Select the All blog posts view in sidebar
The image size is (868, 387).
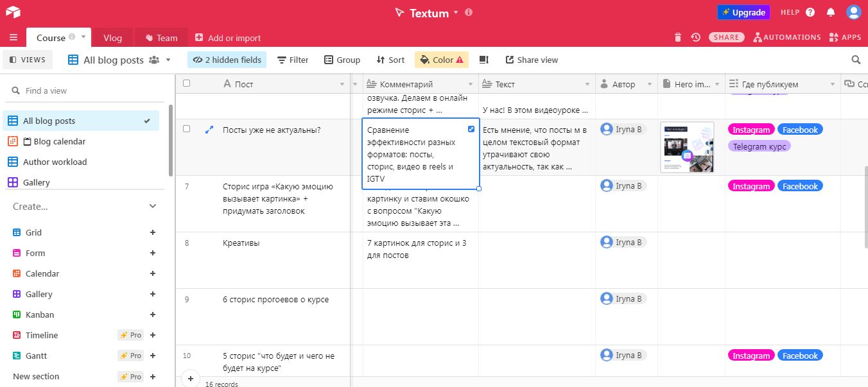coord(81,121)
